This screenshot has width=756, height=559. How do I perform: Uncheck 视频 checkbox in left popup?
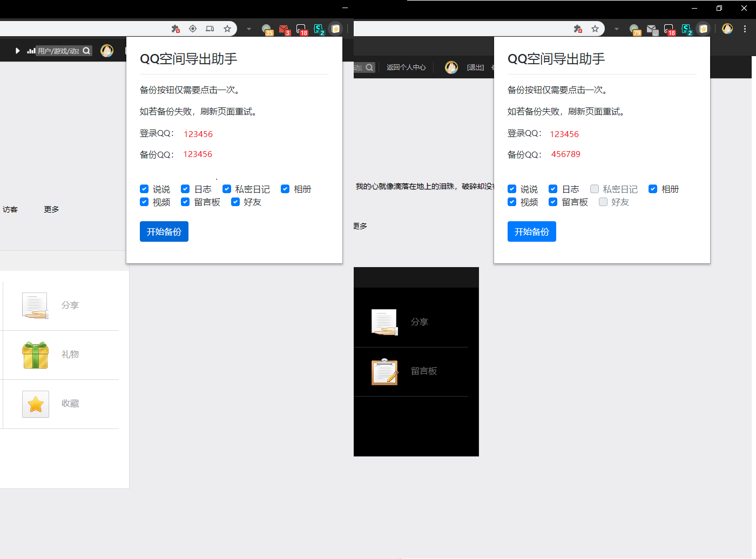point(144,202)
